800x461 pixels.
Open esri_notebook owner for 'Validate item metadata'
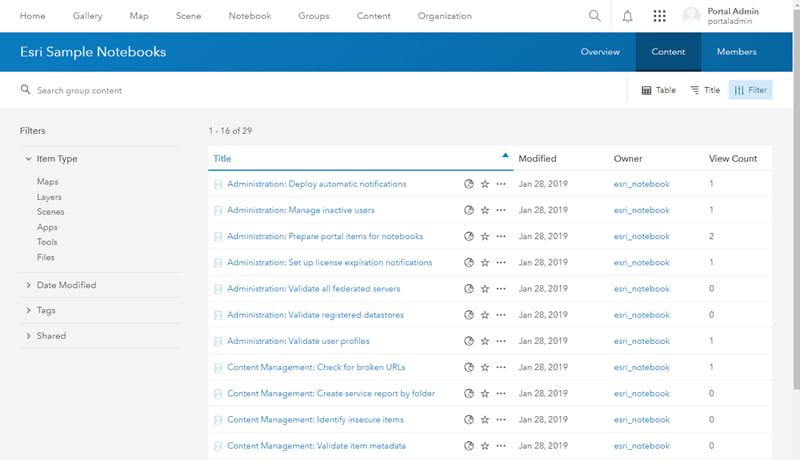pyautogui.click(x=641, y=446)
